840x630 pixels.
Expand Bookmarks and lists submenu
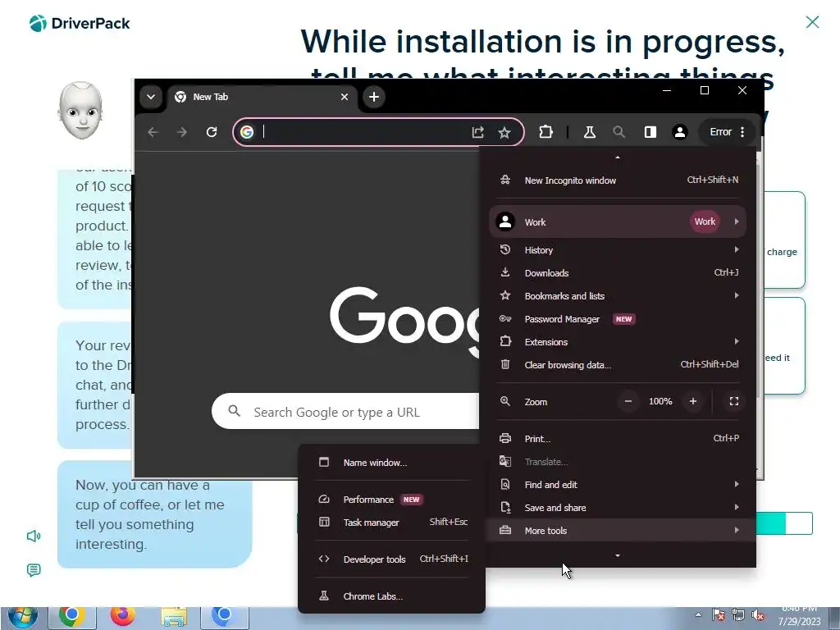point(618,296)
